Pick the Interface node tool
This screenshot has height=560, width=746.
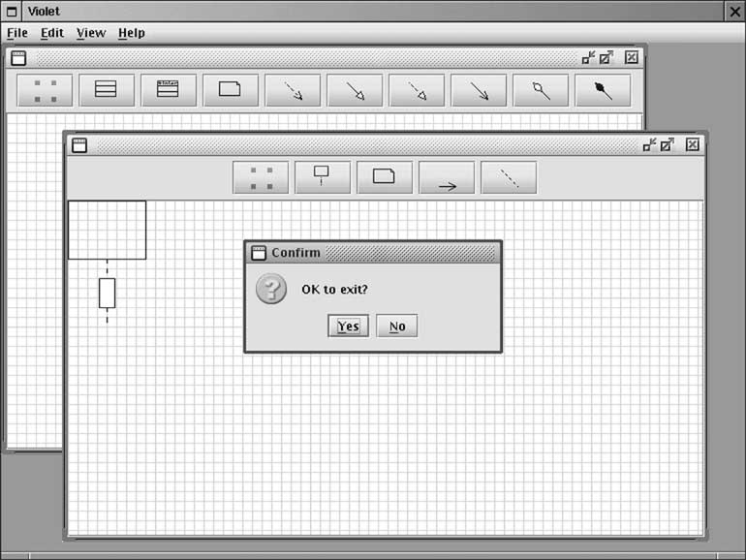pos(169,90)
